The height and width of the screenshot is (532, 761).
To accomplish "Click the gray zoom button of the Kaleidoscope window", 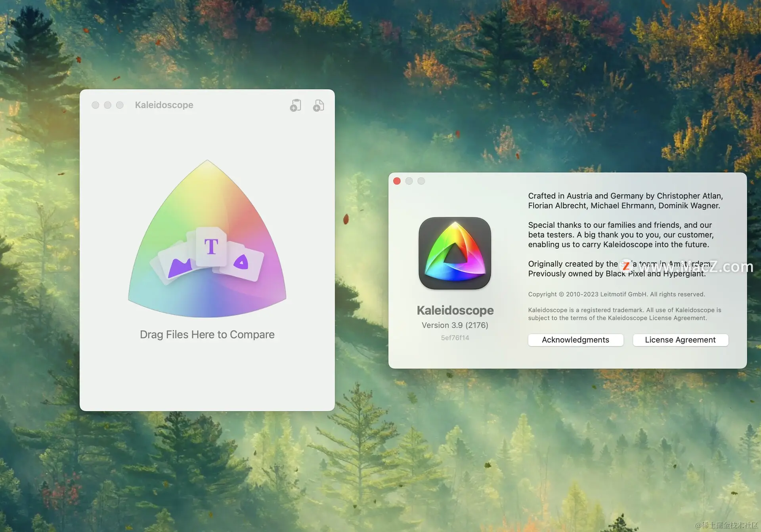I will coord(120,105).
